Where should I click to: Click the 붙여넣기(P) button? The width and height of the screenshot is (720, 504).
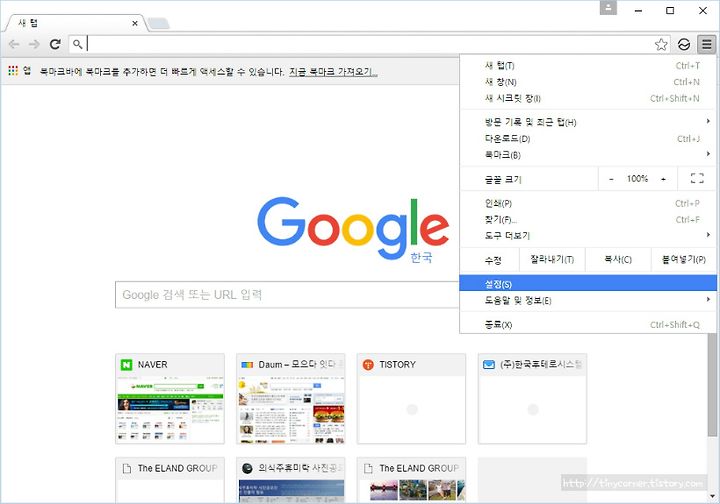pyautogui.click(x=684, y=260)
